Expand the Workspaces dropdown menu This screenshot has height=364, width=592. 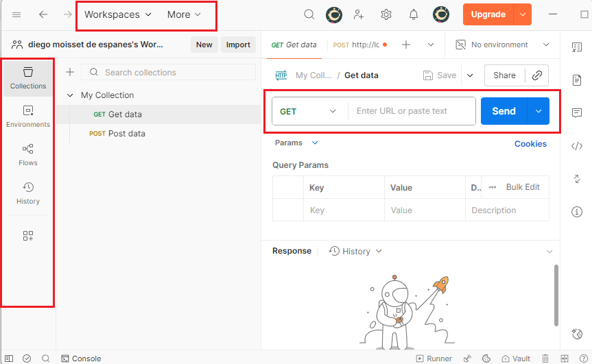click(117, 14)
